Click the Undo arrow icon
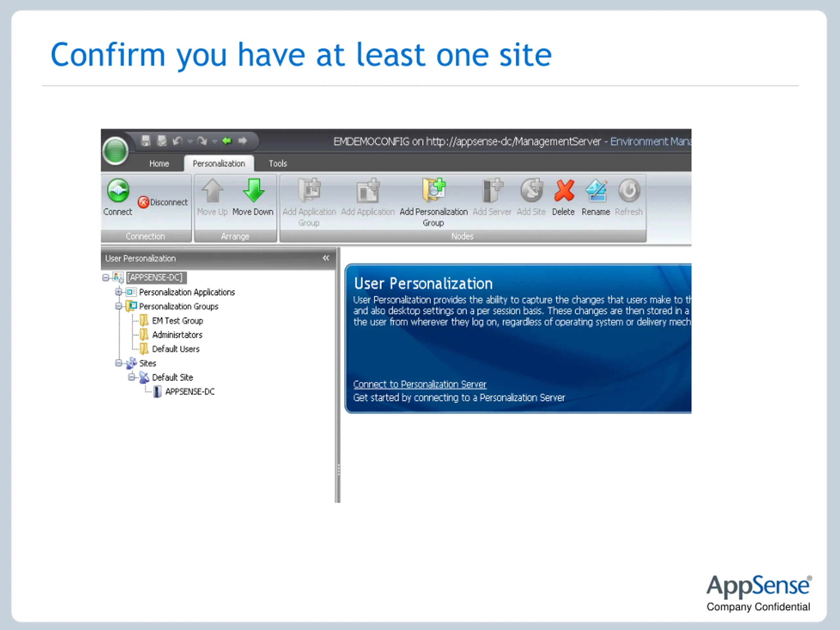The image size is (840, 630). tap(178, 141)
